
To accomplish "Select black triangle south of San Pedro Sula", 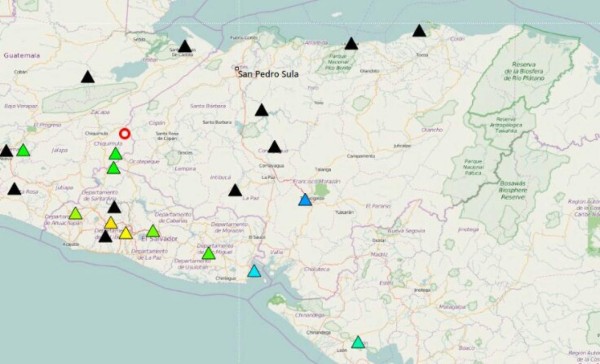I will click(262, 110).
